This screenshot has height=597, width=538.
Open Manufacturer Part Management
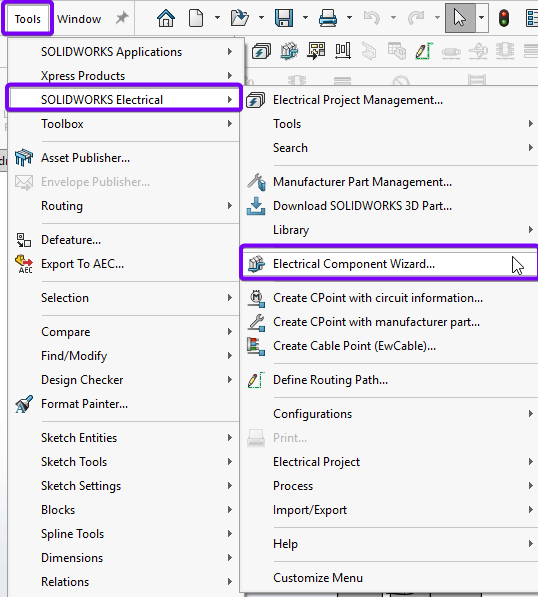[389, 182]
